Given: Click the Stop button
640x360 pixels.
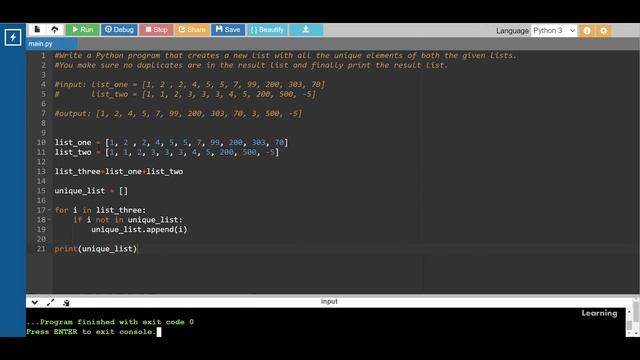Looking at the screenshot, I should point(156,30).
